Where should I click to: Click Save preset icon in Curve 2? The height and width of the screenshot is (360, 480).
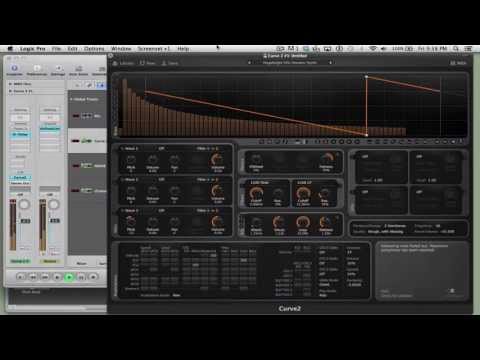tap(170, 63)
